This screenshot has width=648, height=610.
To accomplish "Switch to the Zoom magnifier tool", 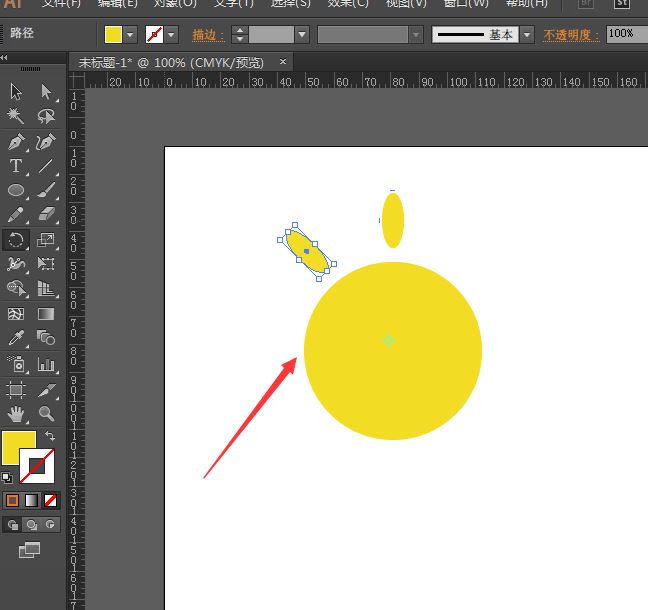I will coord(46,413).
